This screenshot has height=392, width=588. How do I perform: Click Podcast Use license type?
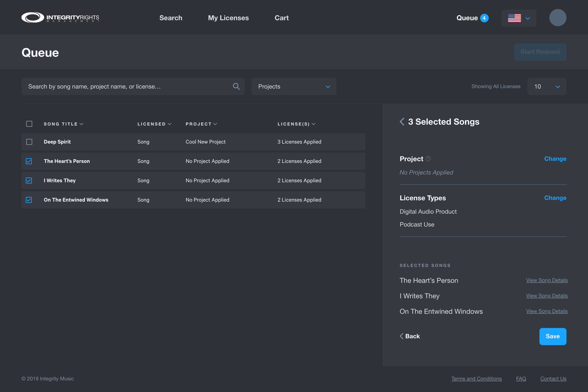click(417, 225)
